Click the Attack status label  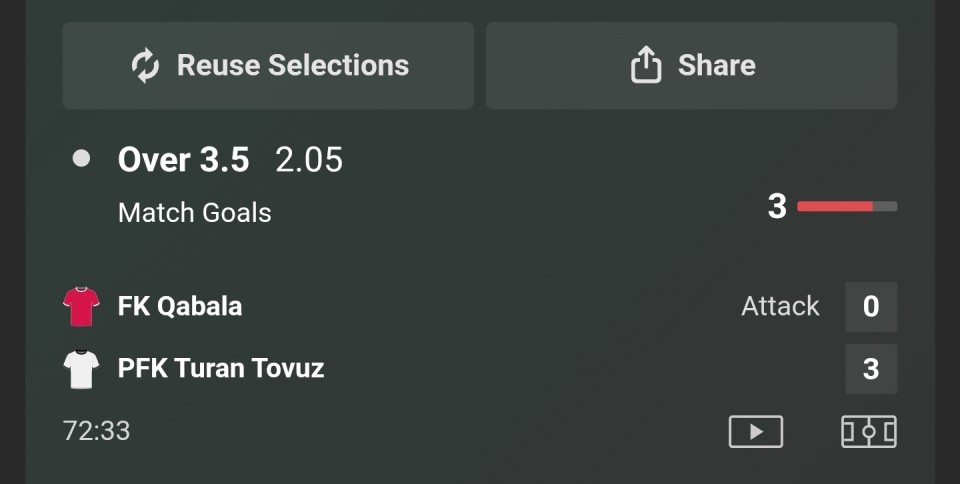pyautogui.click(x=780, y=306)
